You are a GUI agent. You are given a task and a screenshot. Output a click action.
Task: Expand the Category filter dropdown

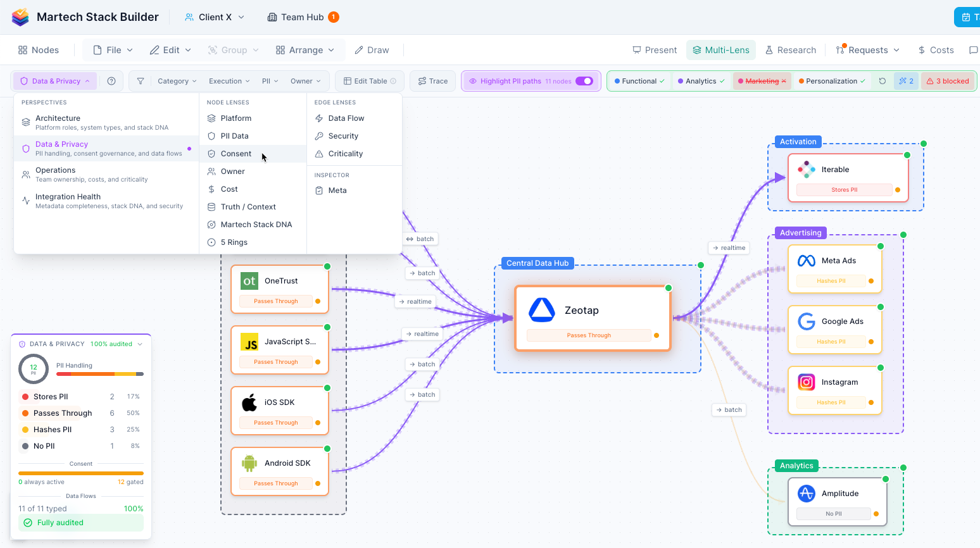tap(177, 81)
